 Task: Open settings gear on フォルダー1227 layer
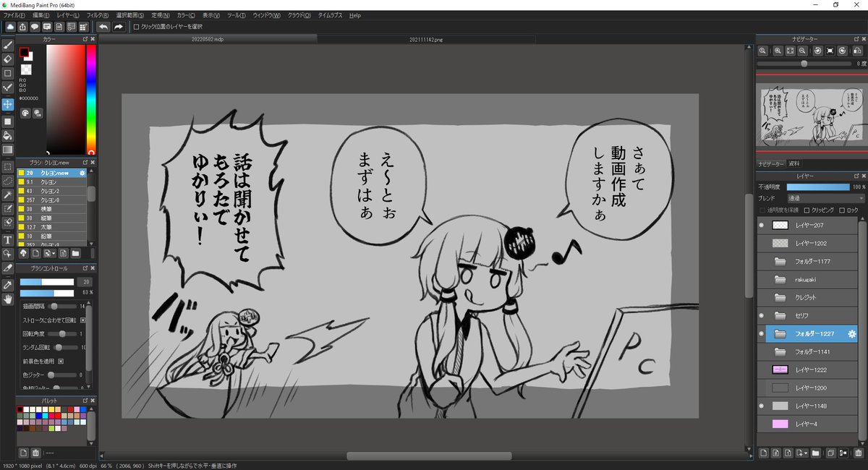852,334
